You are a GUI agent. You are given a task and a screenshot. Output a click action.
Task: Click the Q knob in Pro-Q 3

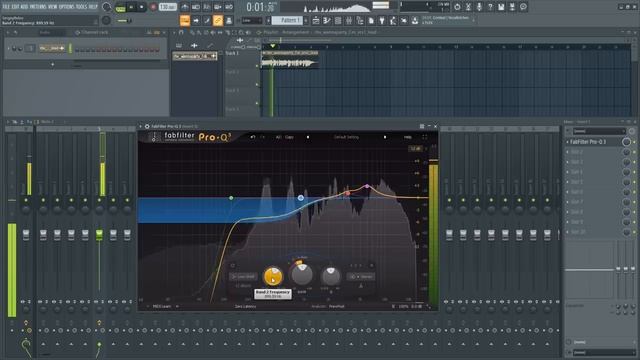tap(331, 276)
